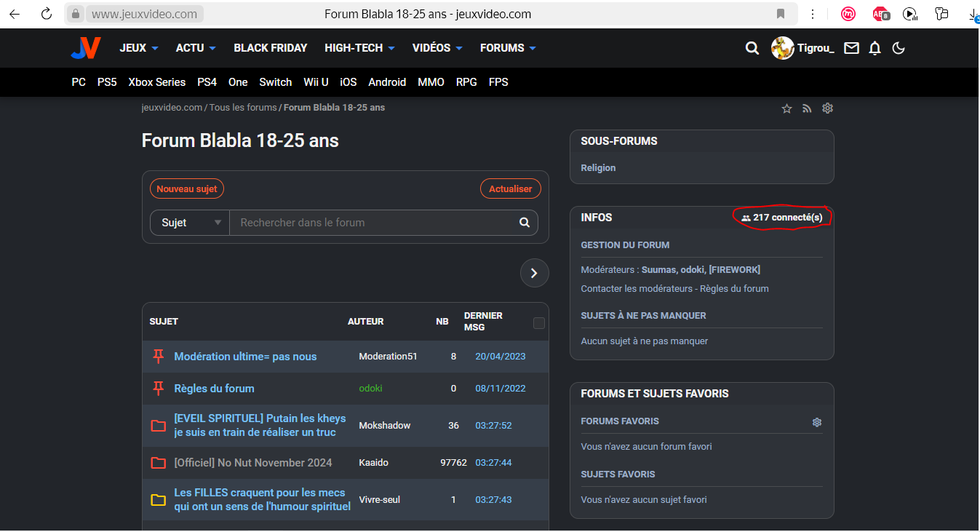Viewport: 980px width, 532px height.
Task: Toggle dark mode with moon icon
Action: point(899,48)
